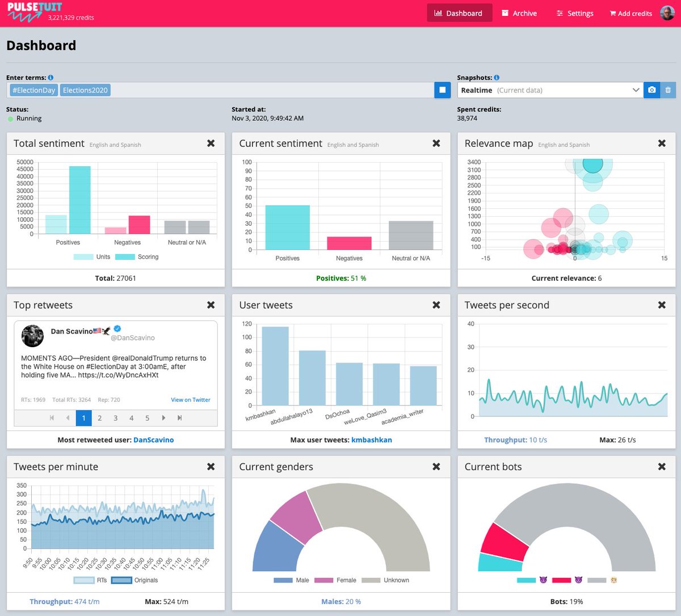Open the Settings nav tab
Screen dimensions: 681x616
pos(575,13)
